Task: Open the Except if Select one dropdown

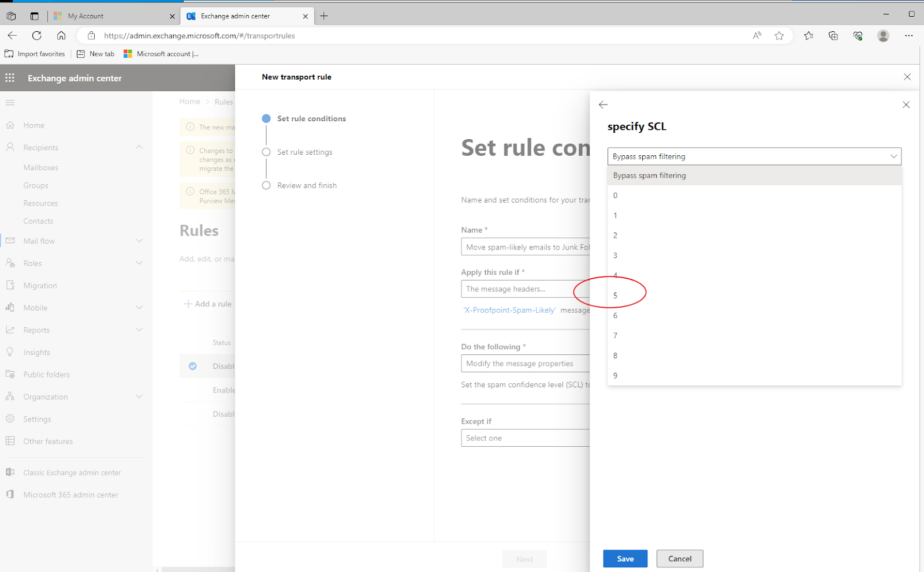Action: pos(525,438)
